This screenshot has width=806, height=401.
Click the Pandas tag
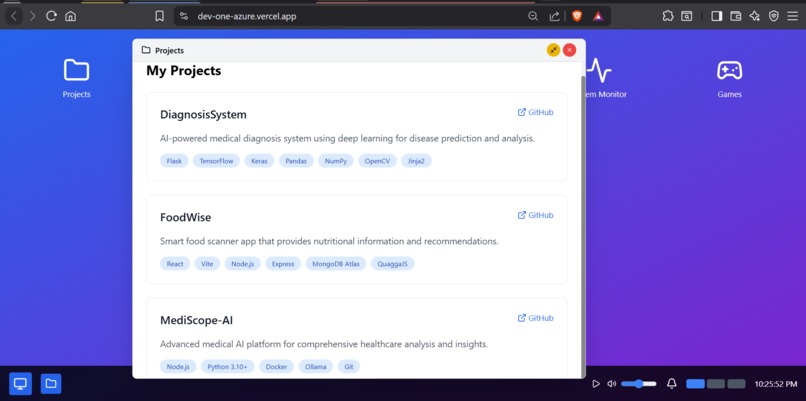coord(296,161)
